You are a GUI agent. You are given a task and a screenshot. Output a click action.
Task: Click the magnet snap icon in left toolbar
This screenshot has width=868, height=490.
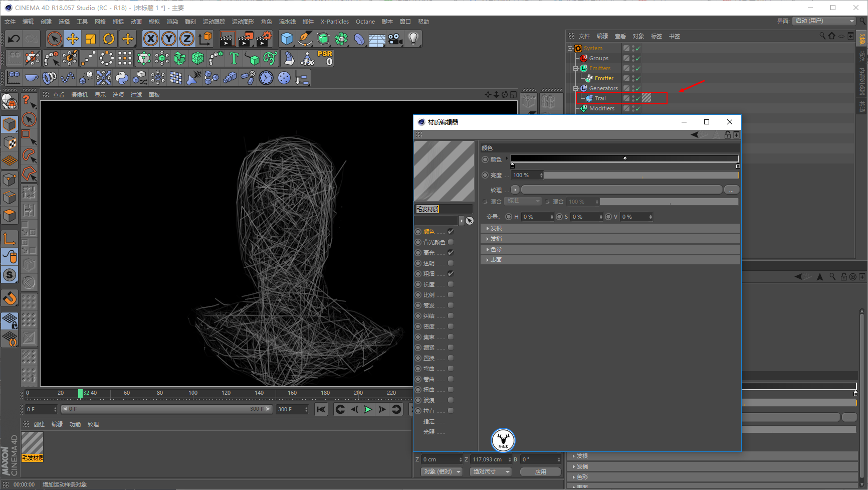(10, 299)
